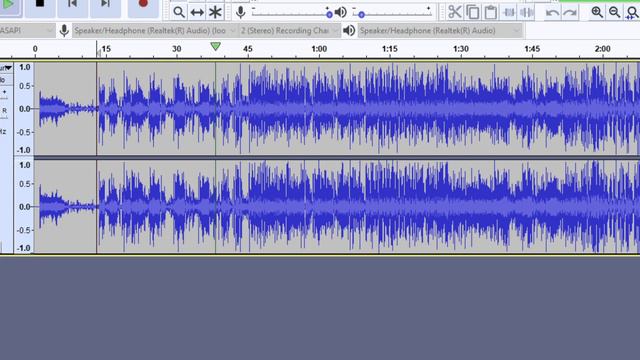Open the recording device Speaker/Headphone loopback dropdown
This screenshot has height=360, width=640.
click(155, 31)
